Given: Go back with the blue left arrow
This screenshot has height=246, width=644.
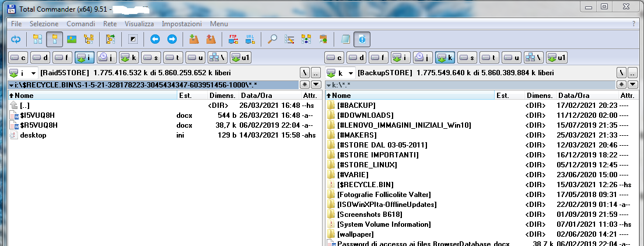Looking at the screenshot, I should 155,40.
